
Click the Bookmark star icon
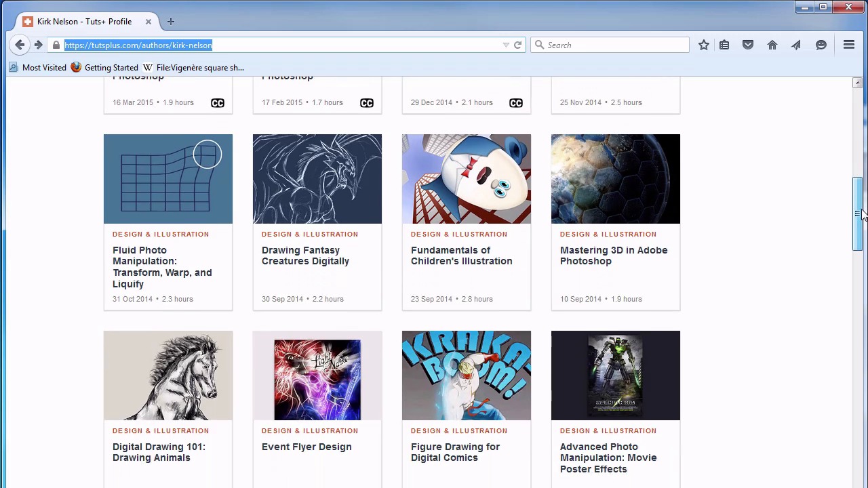[704, 45]
